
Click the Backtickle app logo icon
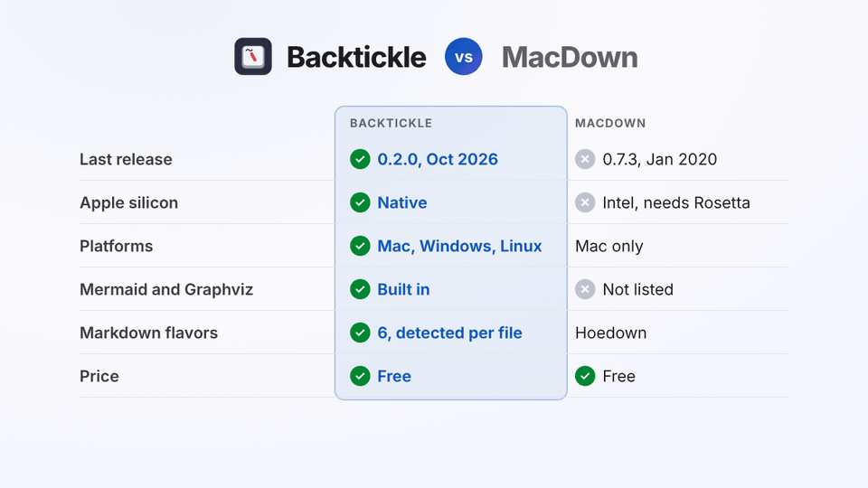coord(253,56)
